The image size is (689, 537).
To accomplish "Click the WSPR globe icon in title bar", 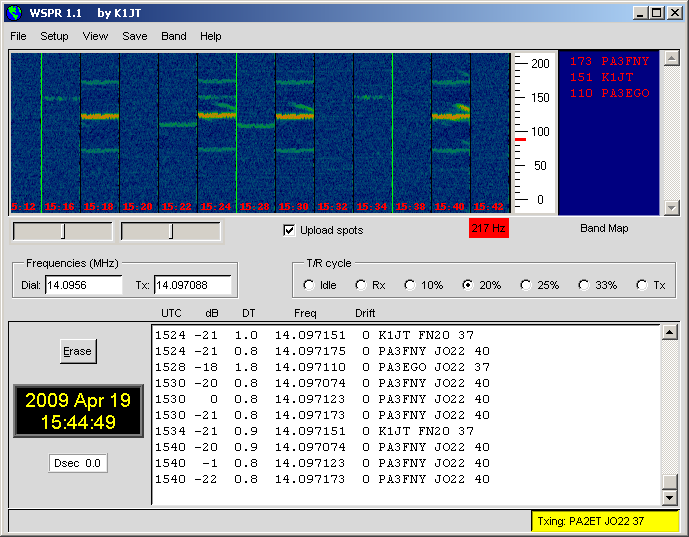I will [13, 13].
